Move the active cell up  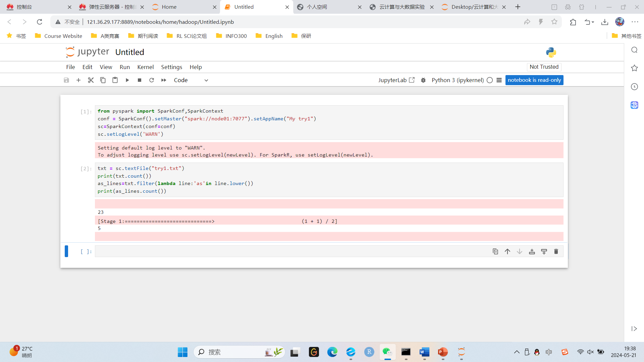point(507,251)
